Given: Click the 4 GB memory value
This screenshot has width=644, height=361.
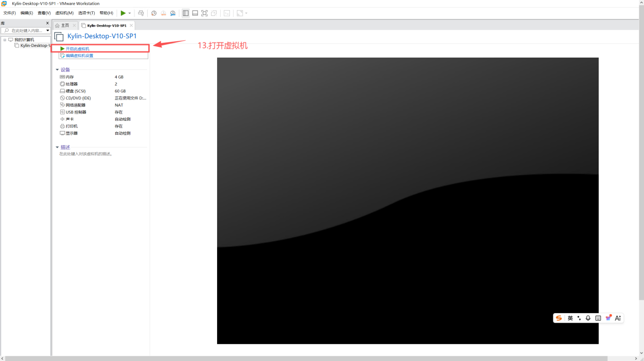Looking at the screenshot, I should pos(119,77).
